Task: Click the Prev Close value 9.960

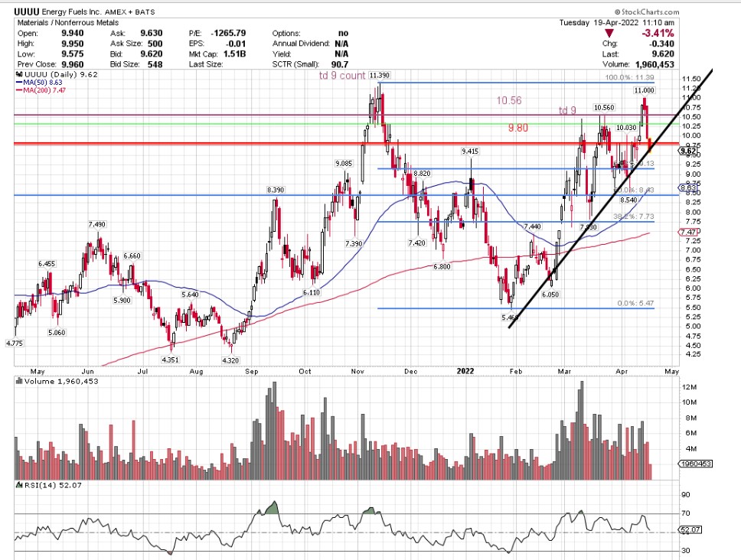Action: 73,64
